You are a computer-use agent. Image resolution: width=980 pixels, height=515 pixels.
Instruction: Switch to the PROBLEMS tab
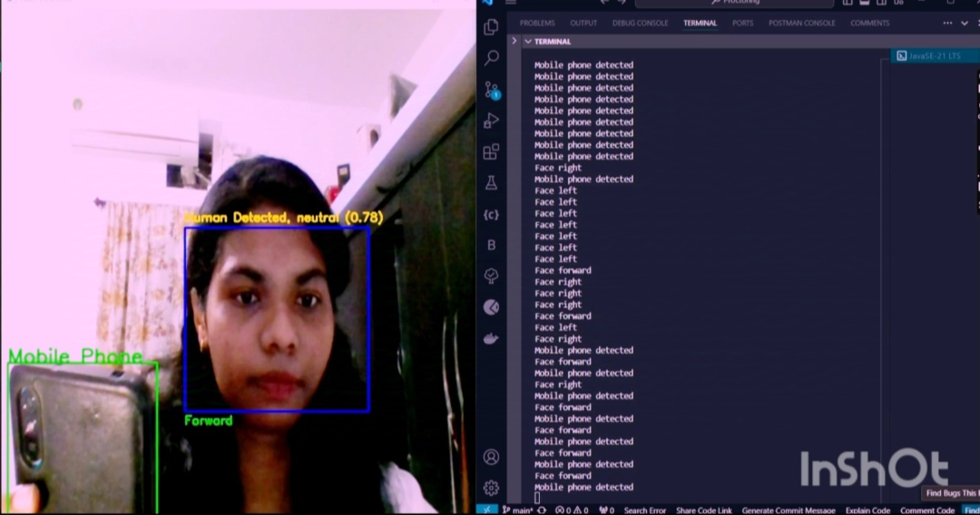click(537, 24)
